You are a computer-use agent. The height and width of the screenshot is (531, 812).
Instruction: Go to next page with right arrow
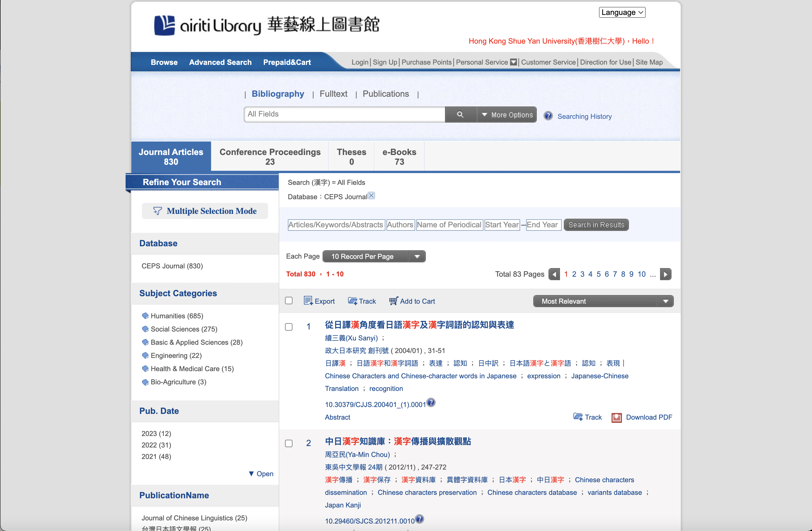(x=665, y=274)
